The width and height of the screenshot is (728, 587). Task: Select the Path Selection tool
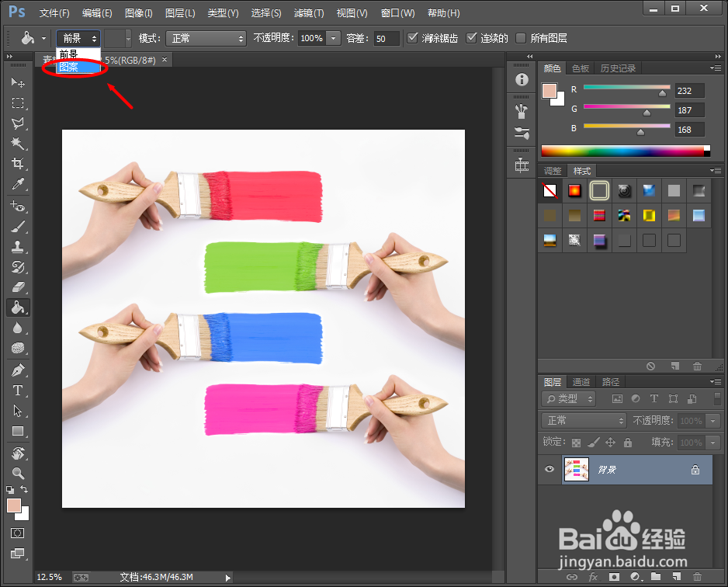click(x=18, y=411)
